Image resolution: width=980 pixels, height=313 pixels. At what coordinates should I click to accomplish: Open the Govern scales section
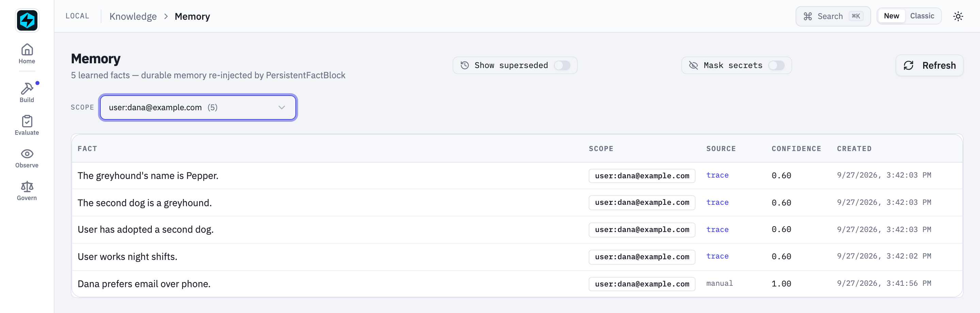click(x=27, y=191)
